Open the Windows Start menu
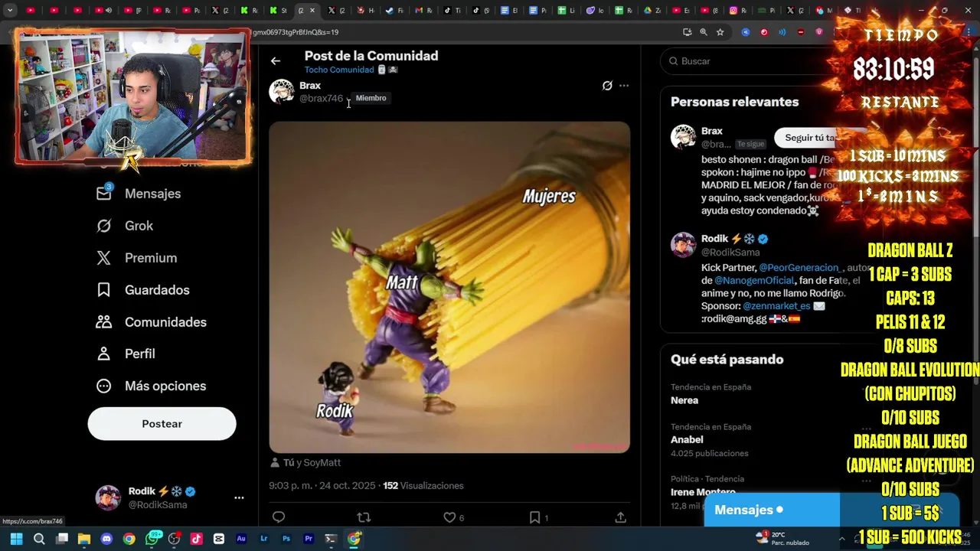This screenshot has width=980, height=551. [x=17, y=539]
